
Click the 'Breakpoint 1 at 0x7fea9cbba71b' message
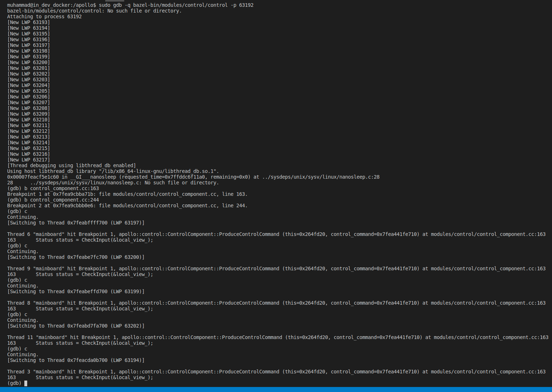pyautogui.click(x=127, y=194)
